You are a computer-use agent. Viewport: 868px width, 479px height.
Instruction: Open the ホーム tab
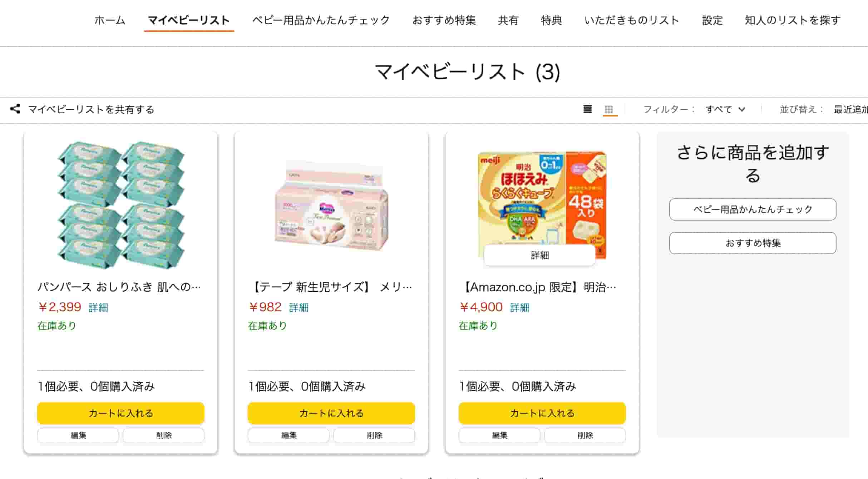(x=110, y=20)
